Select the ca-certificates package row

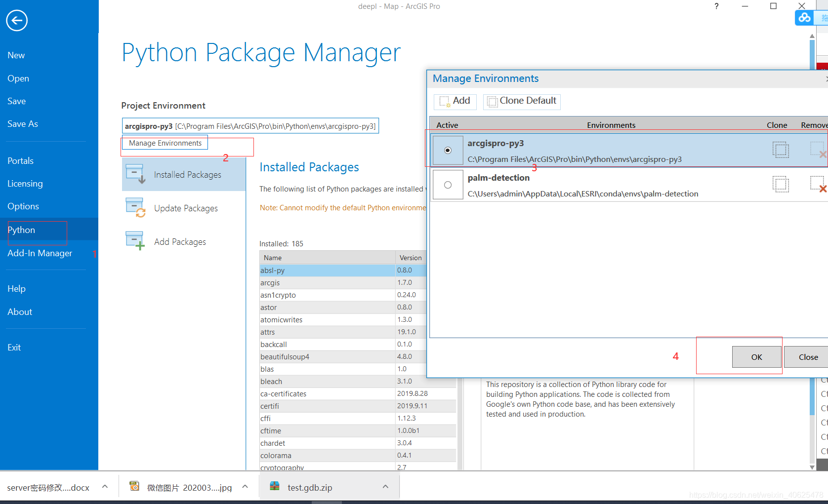coord(358,394)
